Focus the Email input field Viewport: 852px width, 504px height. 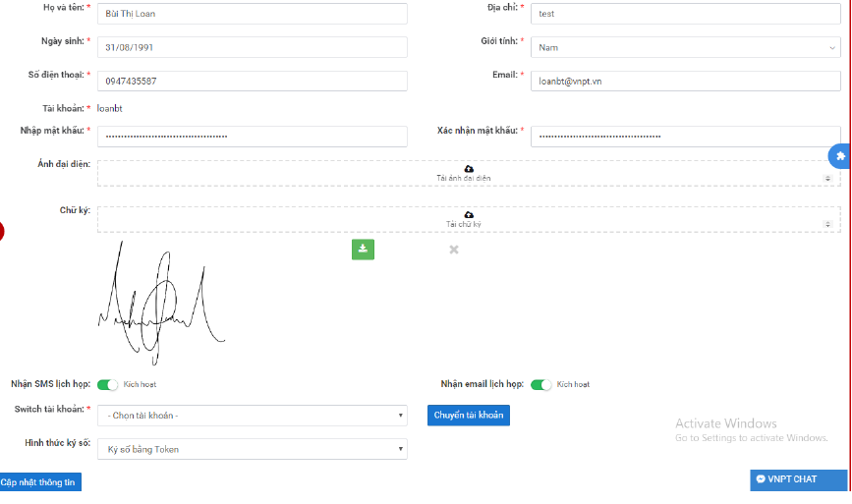[685, 82]
